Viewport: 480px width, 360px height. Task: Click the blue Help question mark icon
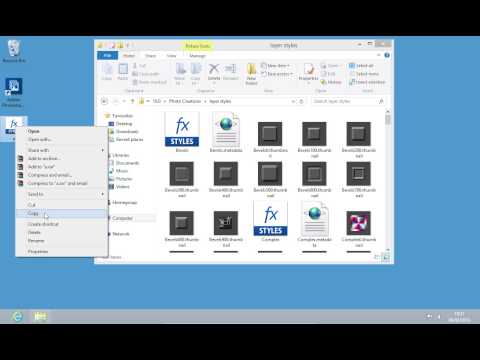click(x=387, y=55)
